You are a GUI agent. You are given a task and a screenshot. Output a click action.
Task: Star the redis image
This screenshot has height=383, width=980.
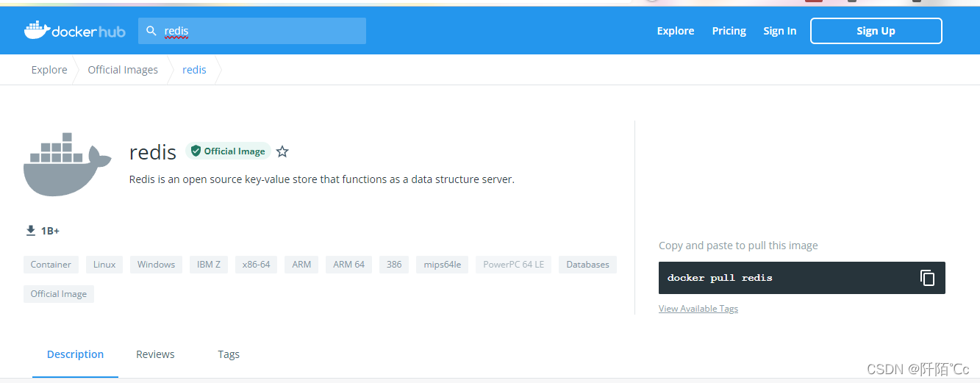[282, 151]
